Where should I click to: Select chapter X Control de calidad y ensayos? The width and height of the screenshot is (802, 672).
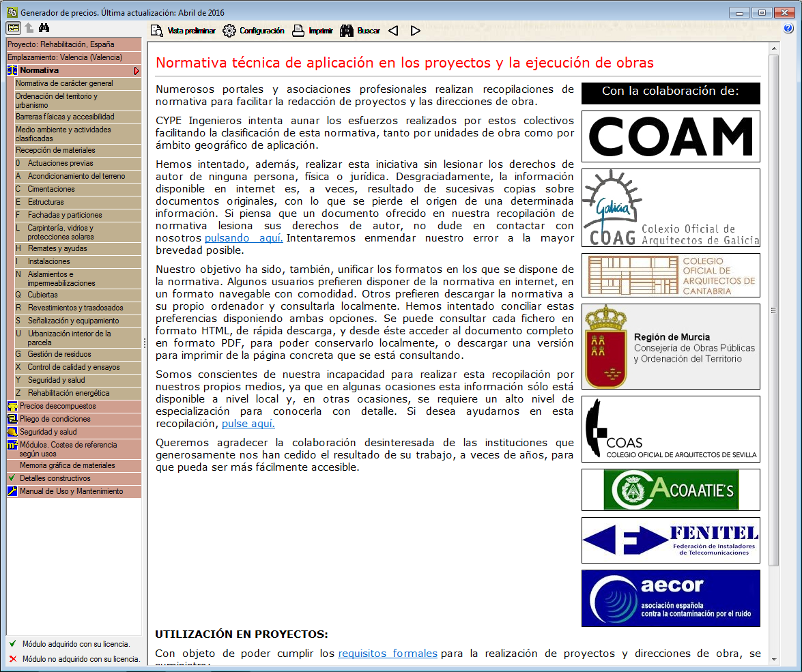click(x=78, y=367)
